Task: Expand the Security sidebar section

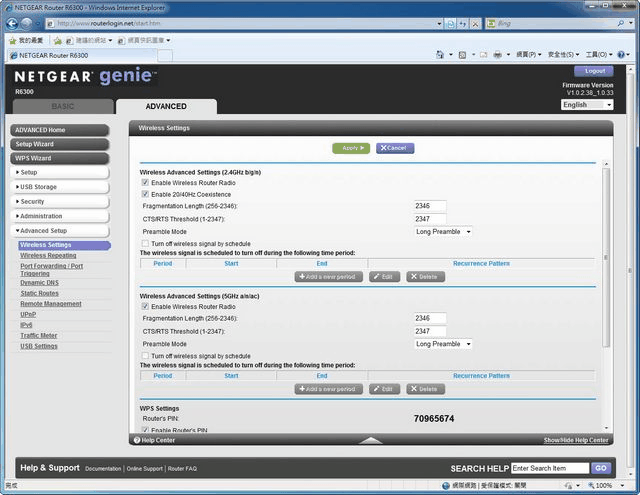Action: pyautogui.click(x=60, y=201)
